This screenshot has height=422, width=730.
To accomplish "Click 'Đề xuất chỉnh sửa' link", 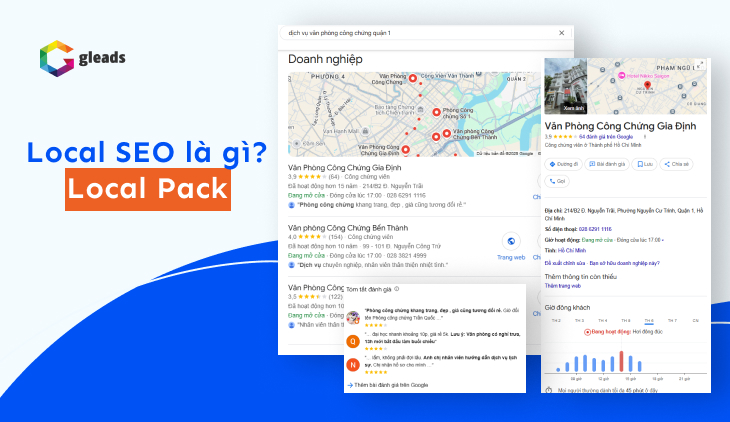I will (565, 263).
